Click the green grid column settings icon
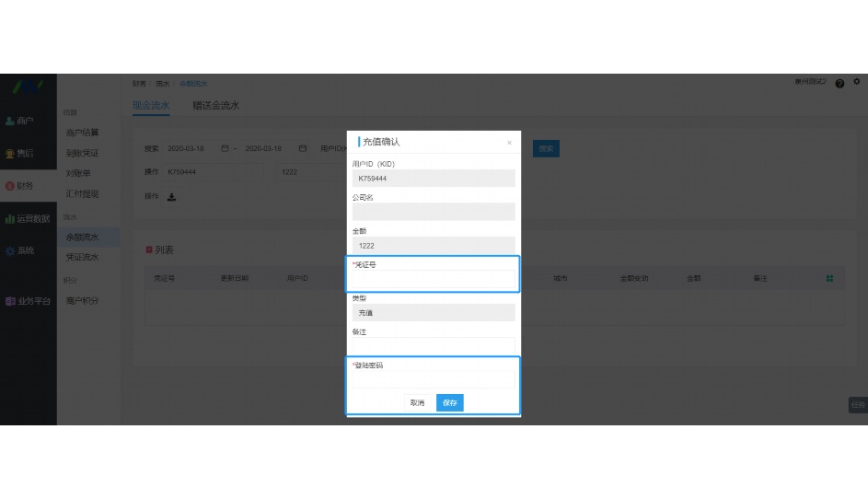The image size is (868, 499). tap(829, 278)
